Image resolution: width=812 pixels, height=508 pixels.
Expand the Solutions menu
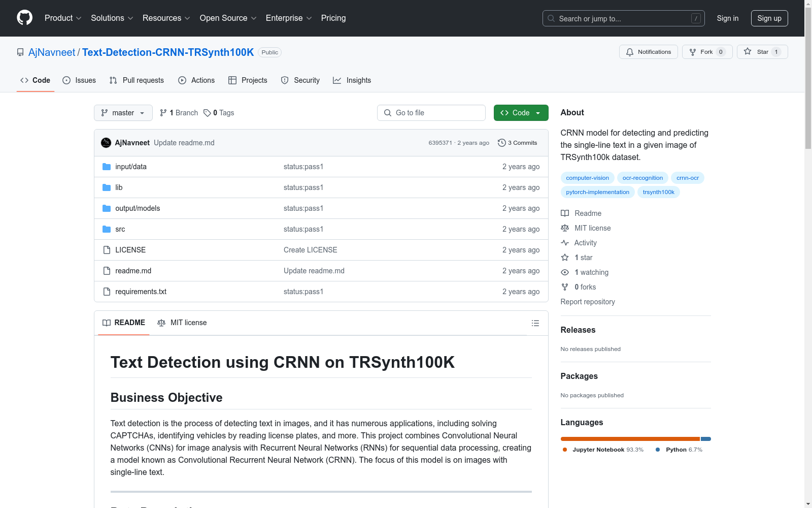tap(112, 18)
